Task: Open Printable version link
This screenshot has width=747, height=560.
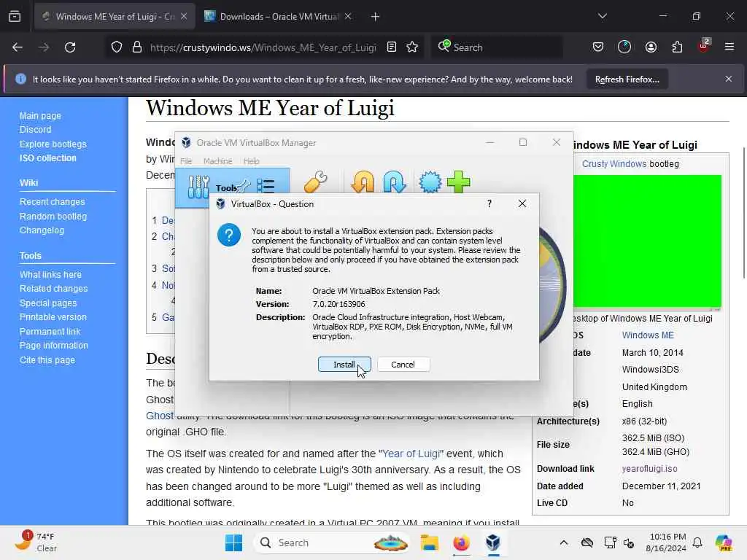Action: (53, 317)
